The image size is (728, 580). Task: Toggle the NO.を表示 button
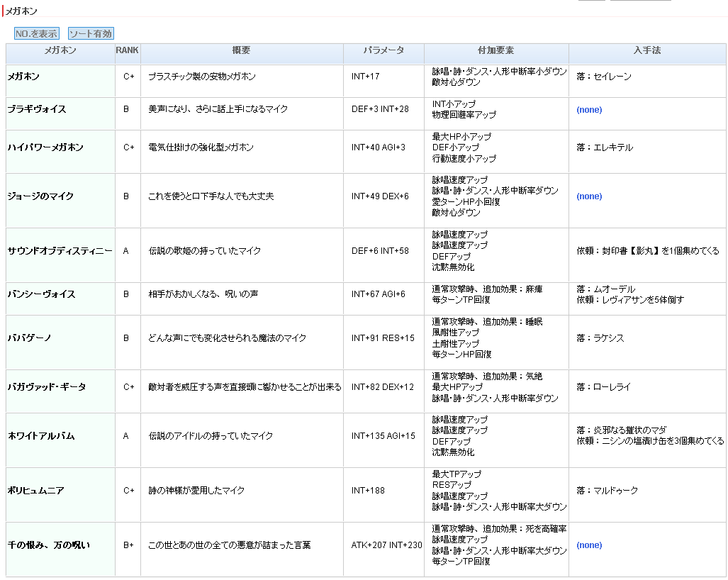[36, 33]
